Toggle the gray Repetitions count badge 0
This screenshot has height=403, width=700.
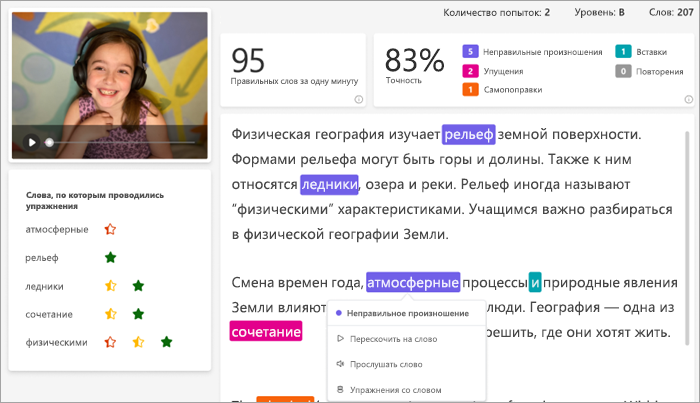pyautogui.click(x=623, y=71)
